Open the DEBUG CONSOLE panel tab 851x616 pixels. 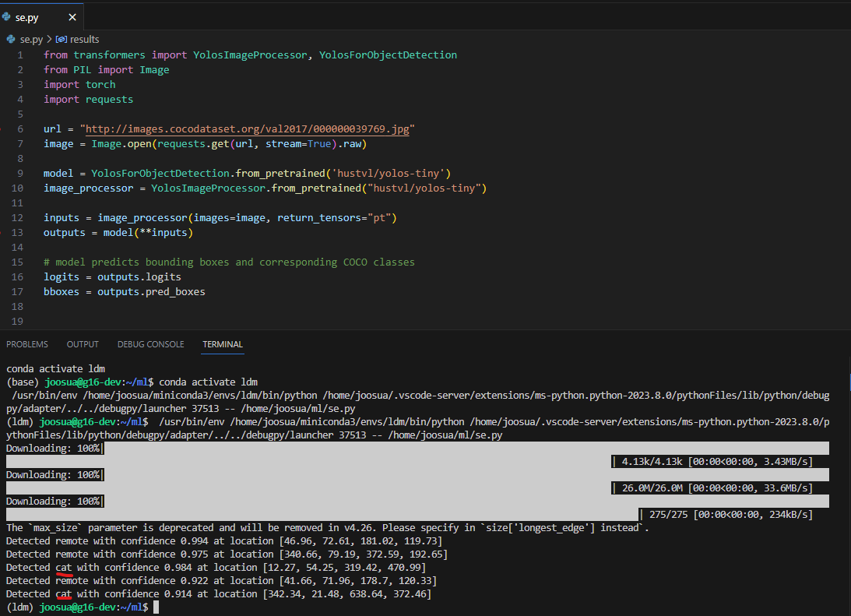tap(151, 345)
